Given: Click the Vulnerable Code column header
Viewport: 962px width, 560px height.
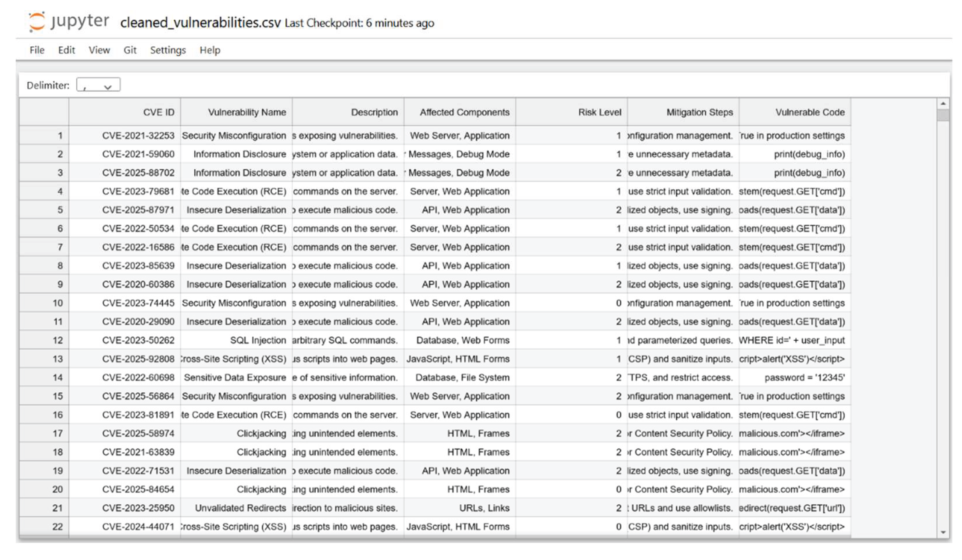Looking at the screenshot, I should [810, 112].
